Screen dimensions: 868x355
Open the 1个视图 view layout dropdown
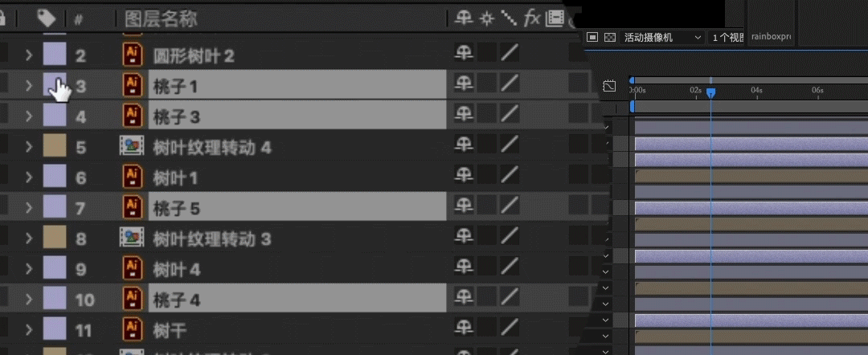[727, 38]
